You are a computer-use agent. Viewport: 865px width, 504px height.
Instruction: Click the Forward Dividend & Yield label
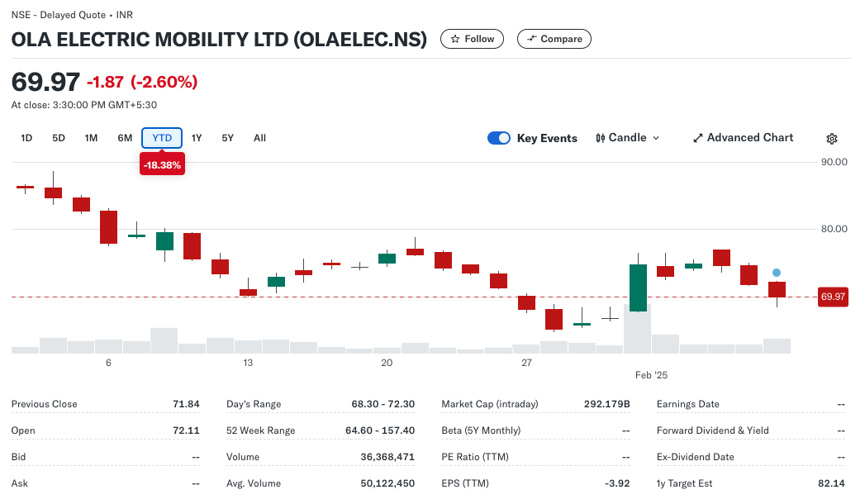[713, 430]
